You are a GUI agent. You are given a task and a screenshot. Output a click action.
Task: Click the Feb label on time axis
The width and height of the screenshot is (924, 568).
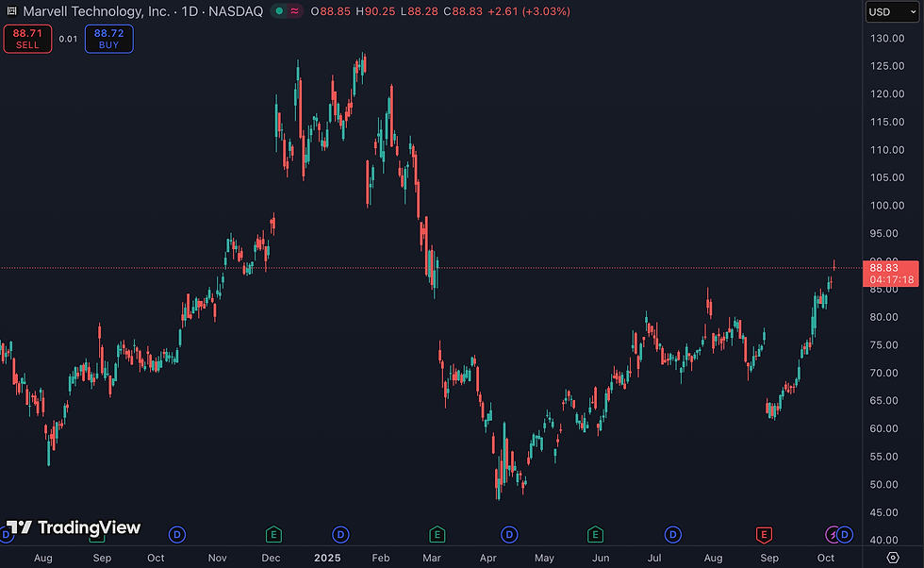[381, 558]
